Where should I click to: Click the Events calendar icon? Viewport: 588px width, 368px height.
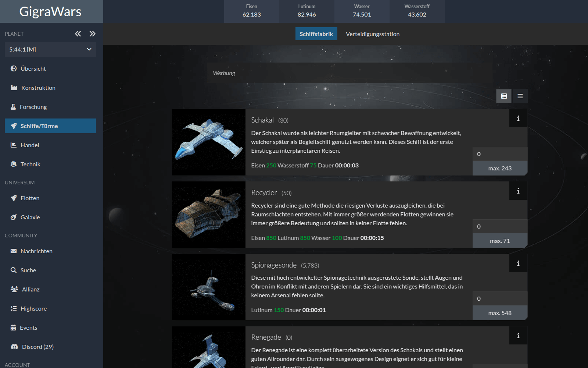click(13, 328)
